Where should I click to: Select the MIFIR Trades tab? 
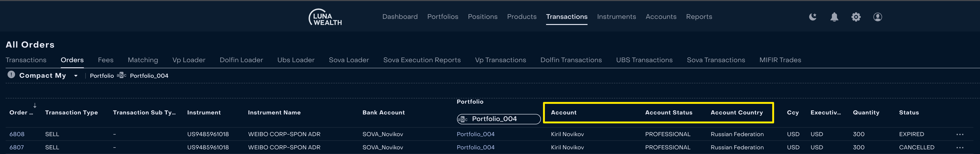coord(780,60)
